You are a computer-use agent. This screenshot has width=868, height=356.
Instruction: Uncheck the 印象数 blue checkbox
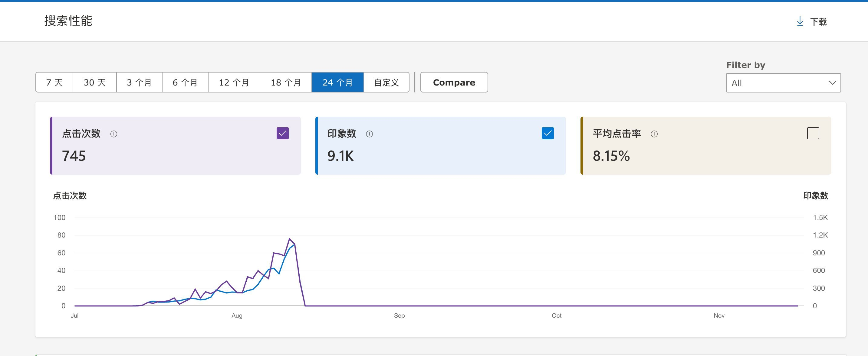pos(547,133)
